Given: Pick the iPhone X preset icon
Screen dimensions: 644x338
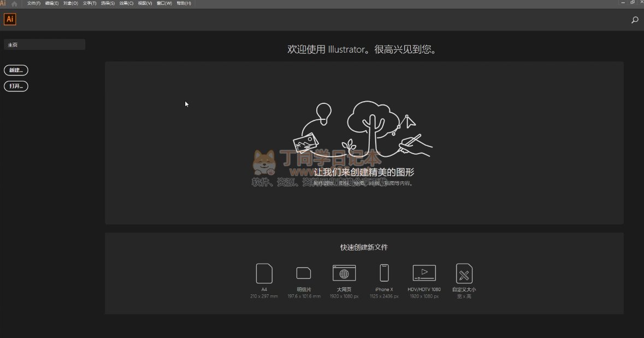Looking at the screenshot, I should pyautogui.click(x=384, y=273).
